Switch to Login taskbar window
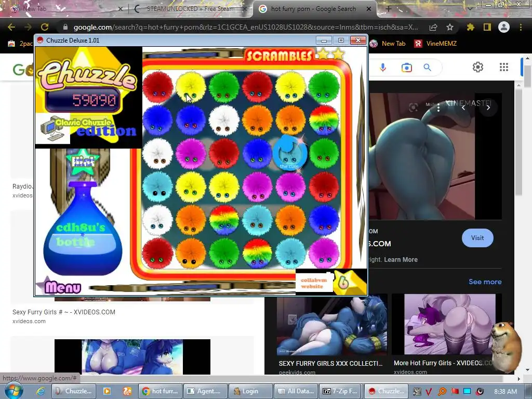The height and width of the screenshot is (399, 532). click(x=250, y=391)
